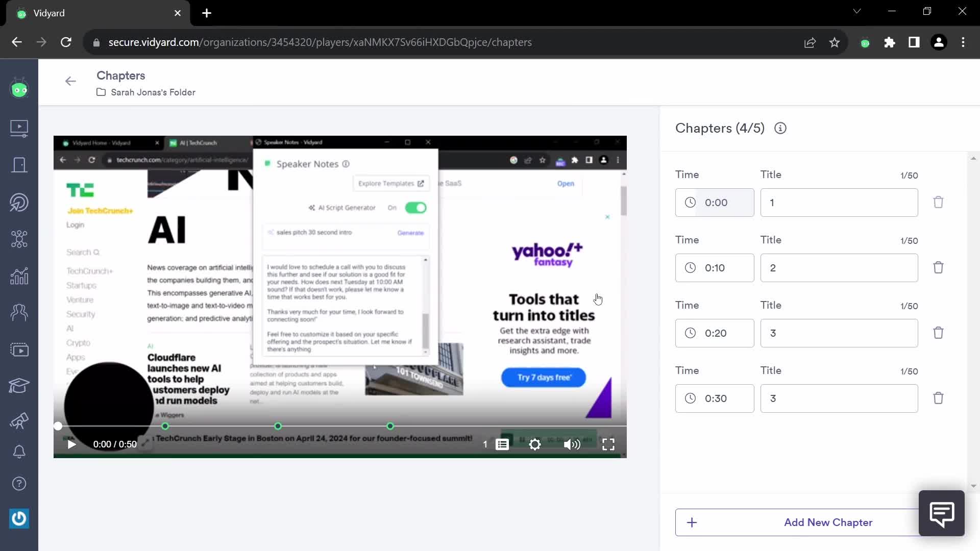Play the video

point(71,444)
